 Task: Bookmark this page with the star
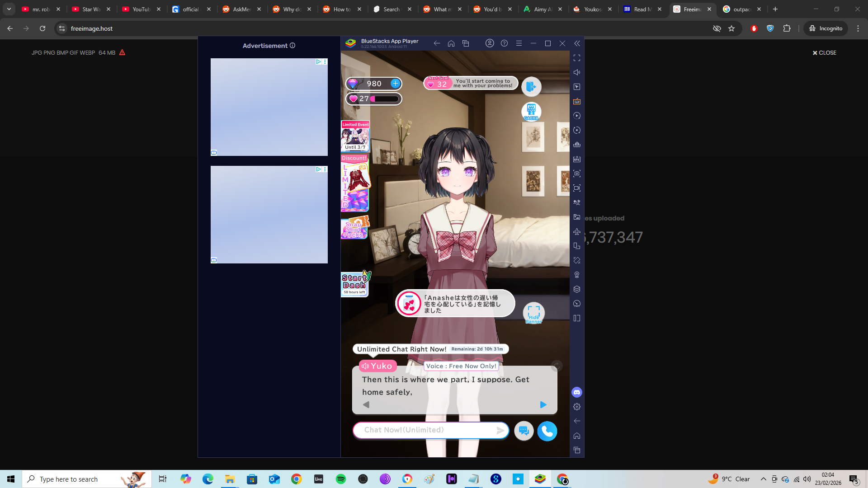[x=731, y=28]
